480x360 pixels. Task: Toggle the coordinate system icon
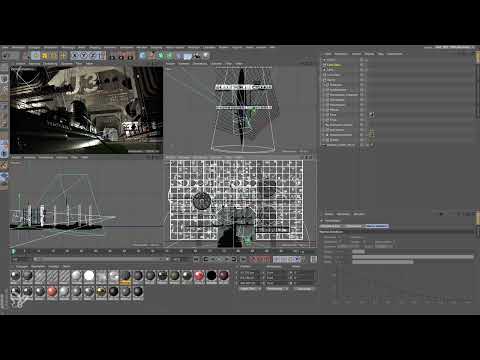point(102,56)
